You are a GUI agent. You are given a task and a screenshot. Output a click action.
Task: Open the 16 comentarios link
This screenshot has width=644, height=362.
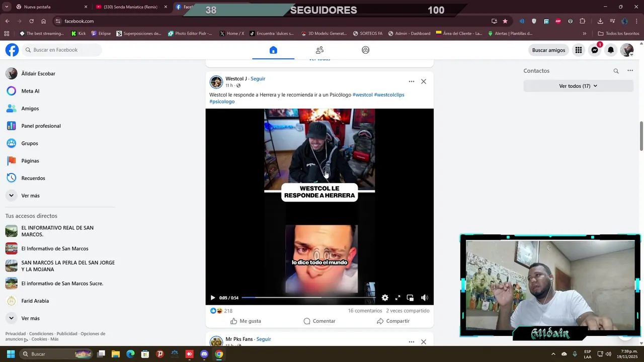(x=365, y=311)
